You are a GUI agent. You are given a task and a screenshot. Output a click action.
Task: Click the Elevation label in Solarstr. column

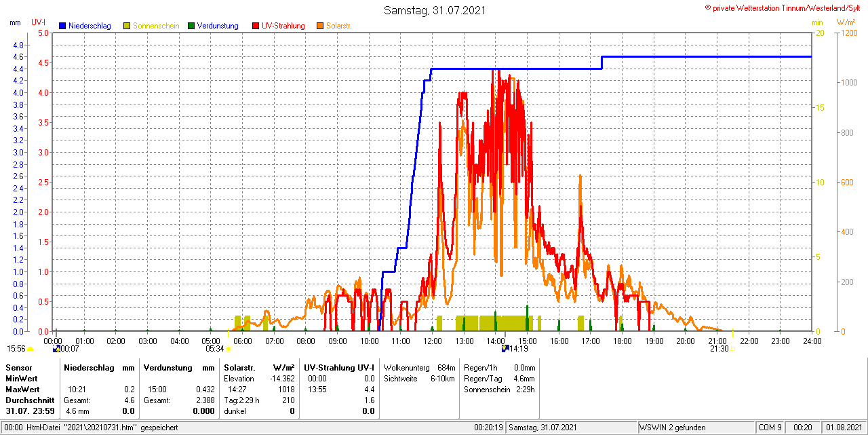coord(239,378)
